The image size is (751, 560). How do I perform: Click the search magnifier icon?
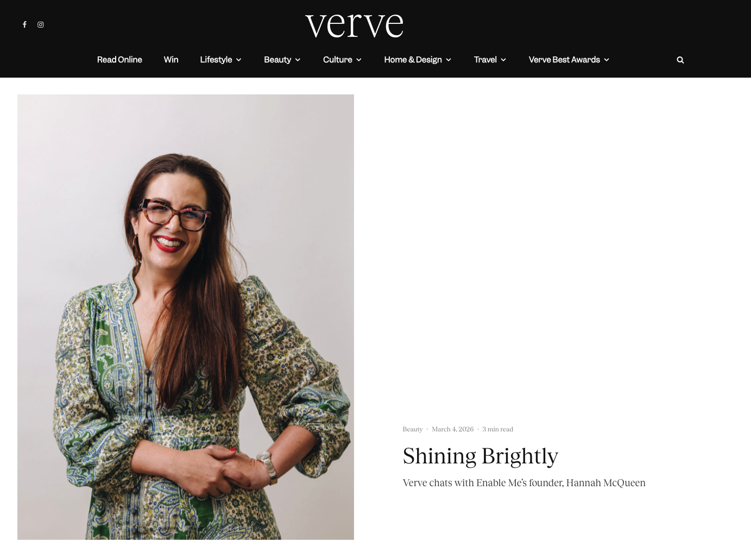coord(680,60)
